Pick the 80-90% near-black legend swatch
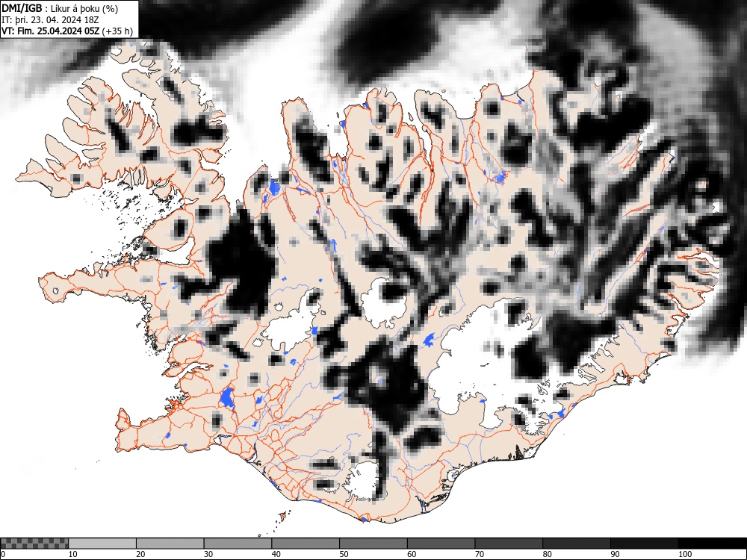This screenshot has height=560, width=747. coord(577,544)
